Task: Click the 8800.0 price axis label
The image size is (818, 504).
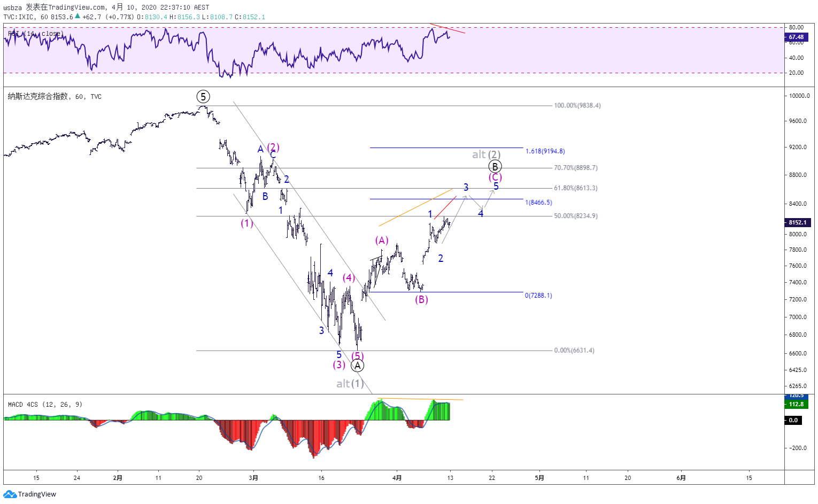Action: [x=798, y=175]
